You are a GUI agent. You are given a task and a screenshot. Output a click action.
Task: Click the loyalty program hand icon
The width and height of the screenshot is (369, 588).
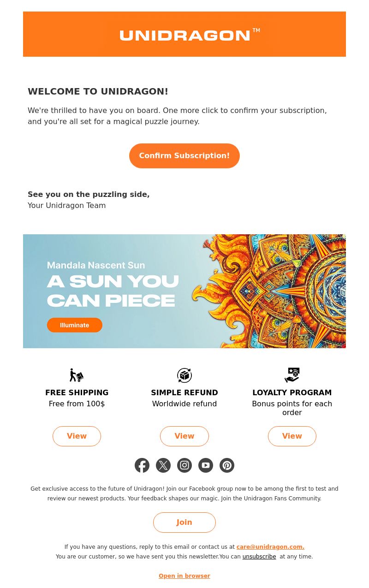point(292,375)
